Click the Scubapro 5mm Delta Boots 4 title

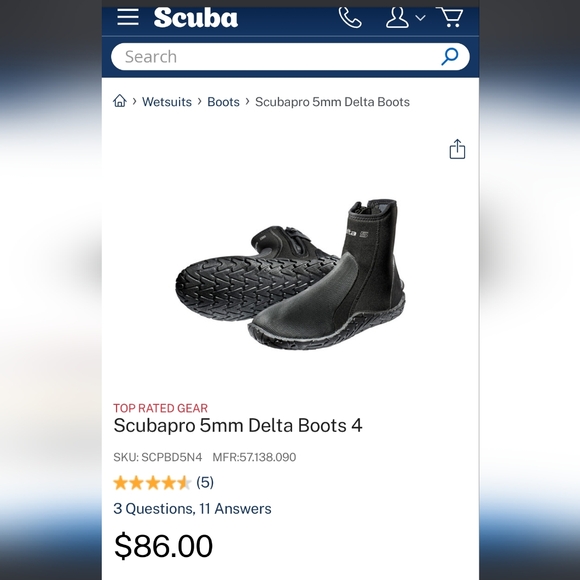pyautogui.click(x=238, y=425)
